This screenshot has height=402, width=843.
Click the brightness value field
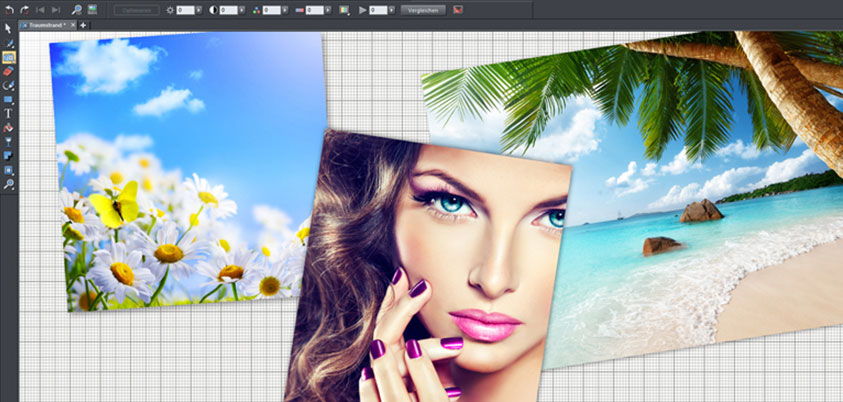(x=185, y=10)
